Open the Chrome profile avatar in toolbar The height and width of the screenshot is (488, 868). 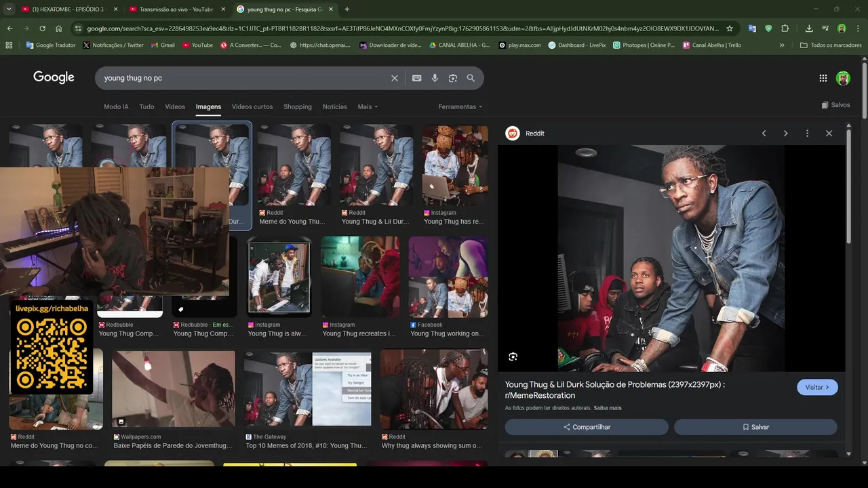[x=842, y=28]
